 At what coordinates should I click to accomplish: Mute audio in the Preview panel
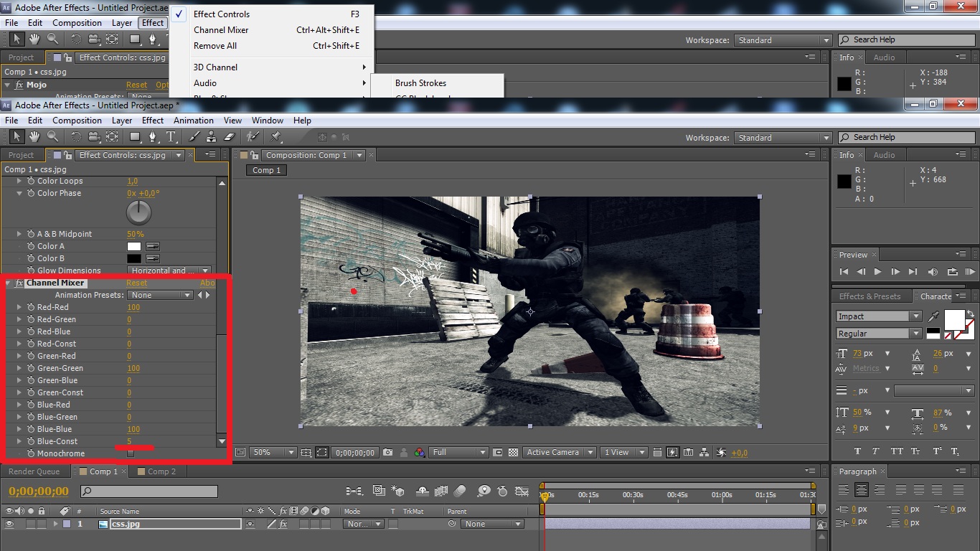933,272
